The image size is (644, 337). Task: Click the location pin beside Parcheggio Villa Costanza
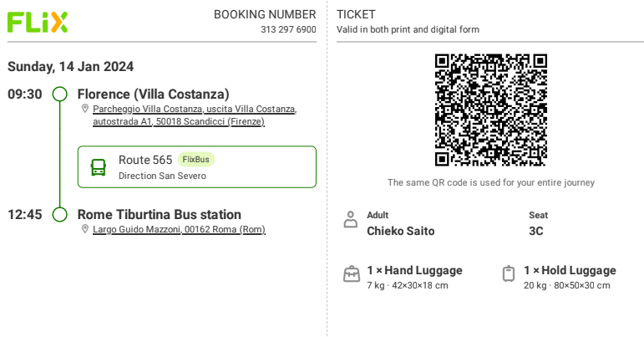[x=85, y=109]
